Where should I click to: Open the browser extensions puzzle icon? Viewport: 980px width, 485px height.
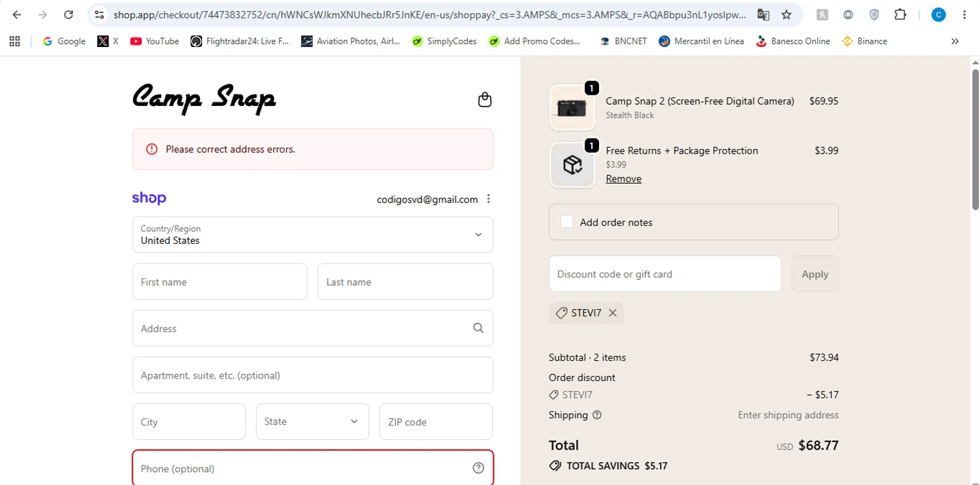point(900,14)
